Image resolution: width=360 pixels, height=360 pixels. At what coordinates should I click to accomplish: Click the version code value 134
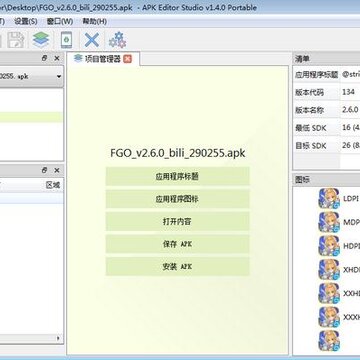(348, 92)
